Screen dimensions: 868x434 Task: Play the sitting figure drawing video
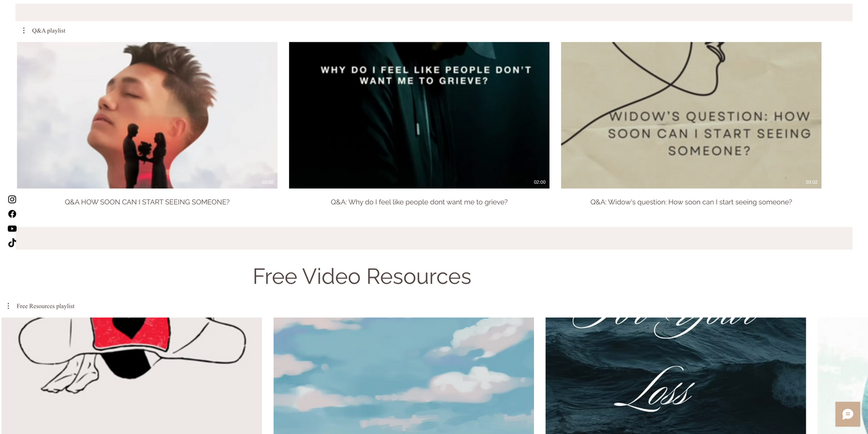coord(132,375)
